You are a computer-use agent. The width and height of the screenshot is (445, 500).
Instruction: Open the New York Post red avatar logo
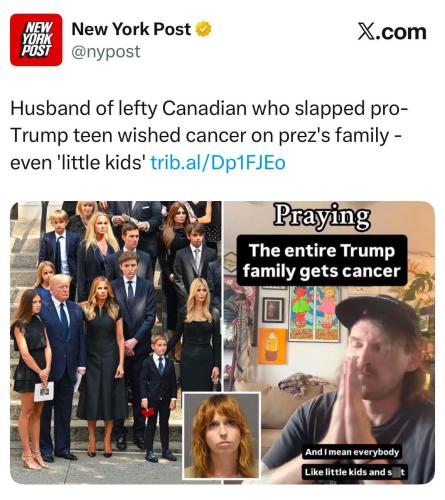pos(36,40)
